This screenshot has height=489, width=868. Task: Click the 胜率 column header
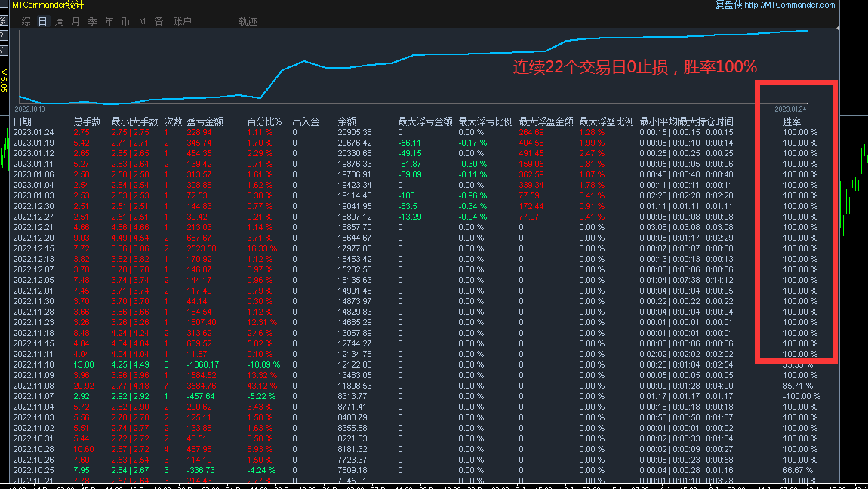tap(793, 121)
